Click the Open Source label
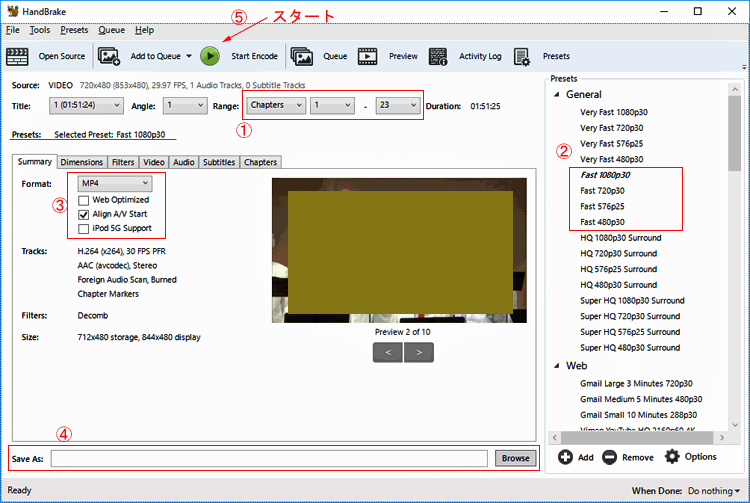This screenshot has width=750, height=503. coord(62,56)
